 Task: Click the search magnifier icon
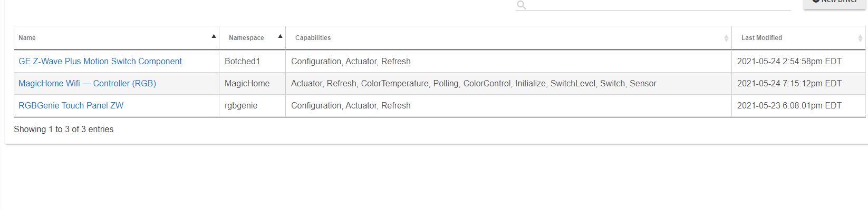pos(522,5)
